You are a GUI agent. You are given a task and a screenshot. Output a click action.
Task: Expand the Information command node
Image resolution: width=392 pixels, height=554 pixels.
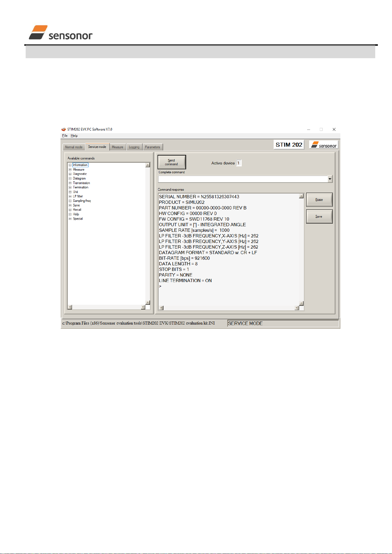pyautogui.click(x=70, y=165)
